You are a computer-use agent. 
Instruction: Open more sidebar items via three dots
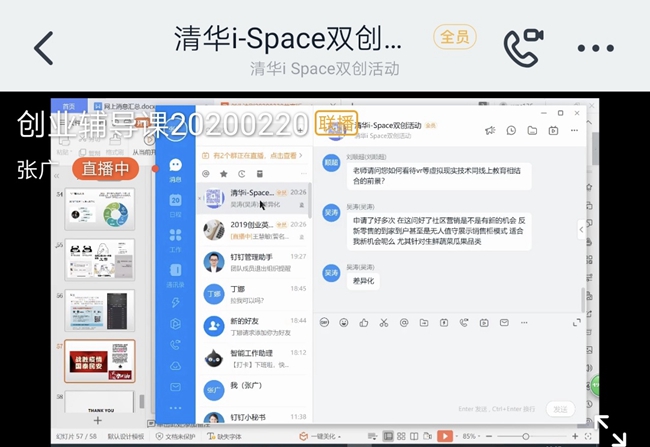175,408
